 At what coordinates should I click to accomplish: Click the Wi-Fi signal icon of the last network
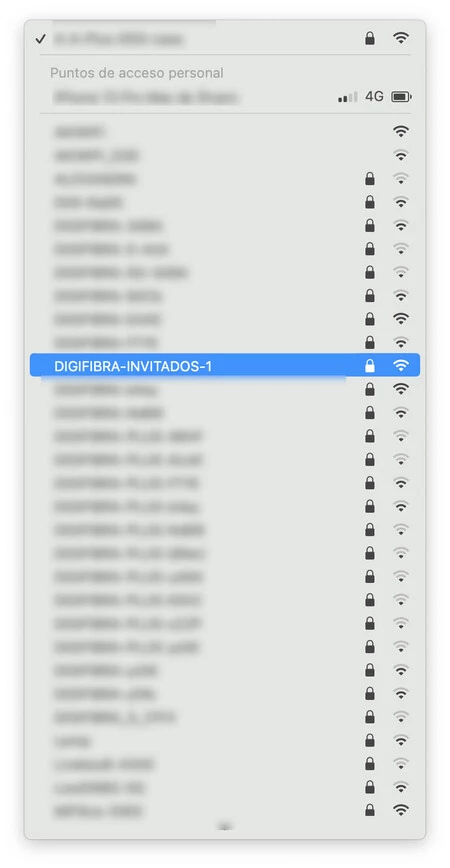coord(401,810)
